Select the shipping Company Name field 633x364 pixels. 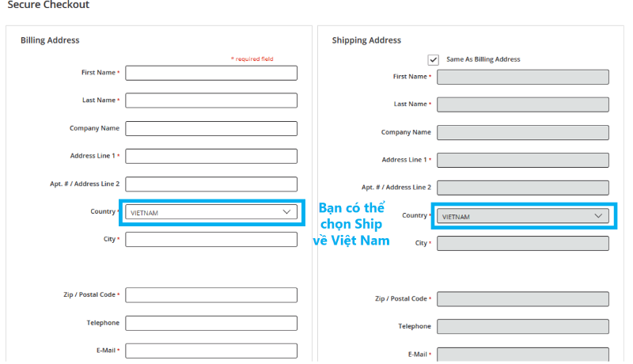tap(522, 132)
